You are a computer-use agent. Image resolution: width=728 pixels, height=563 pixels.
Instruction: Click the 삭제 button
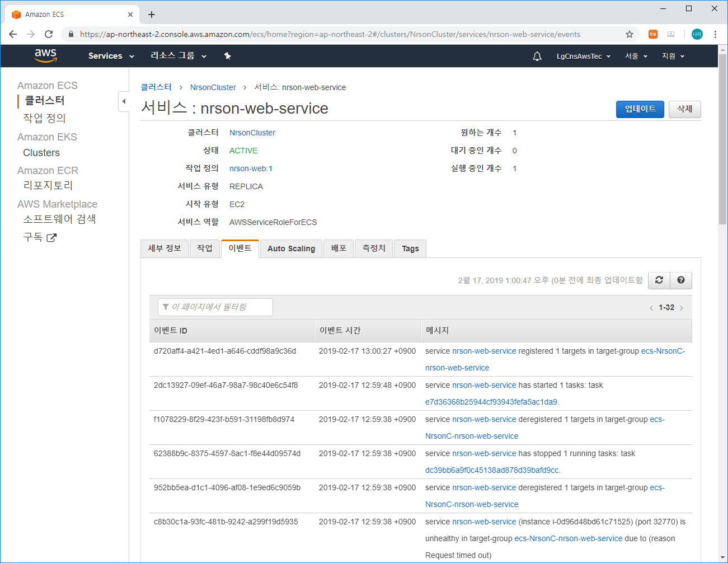click(x=685, y=109)
